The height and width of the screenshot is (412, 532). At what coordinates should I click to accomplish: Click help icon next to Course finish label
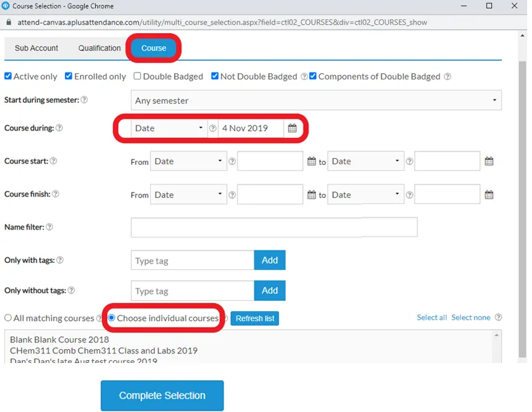[x=56, y=194]
